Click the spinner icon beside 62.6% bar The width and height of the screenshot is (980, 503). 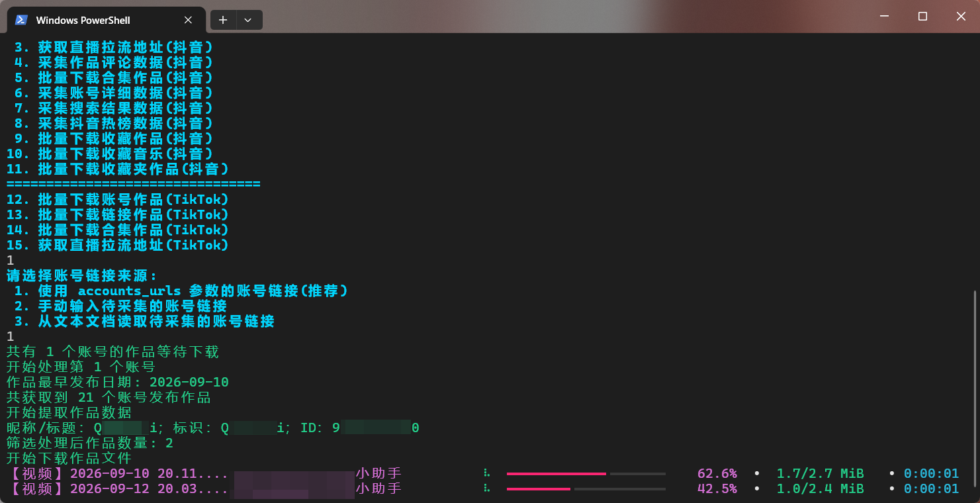click(x=486, y=473)
